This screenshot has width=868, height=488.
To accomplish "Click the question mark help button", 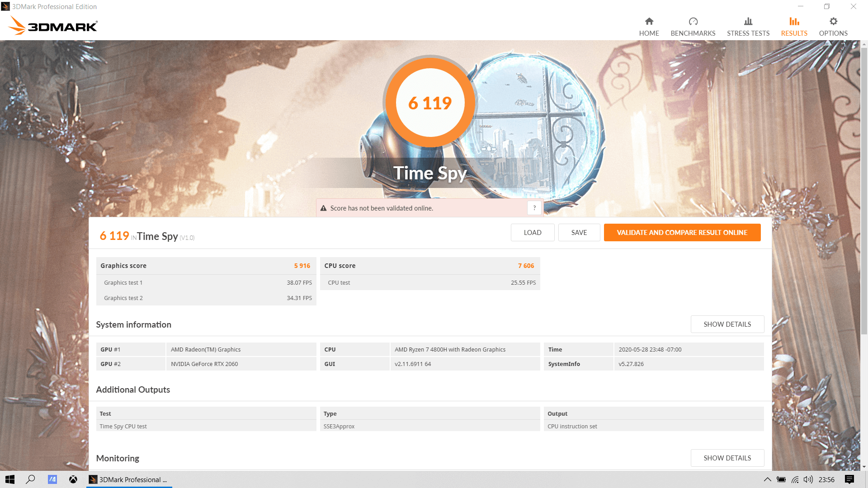I will pos(534,208).
